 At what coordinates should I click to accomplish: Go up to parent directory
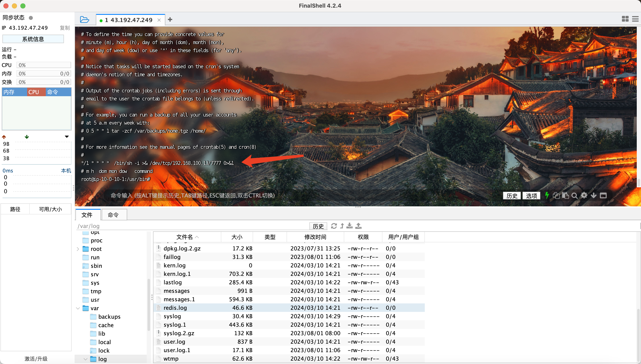pos(342,226)
